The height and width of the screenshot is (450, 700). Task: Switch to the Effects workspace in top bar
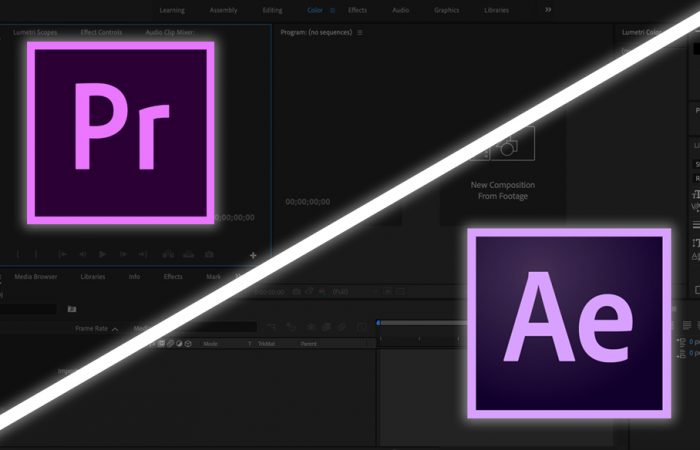[357, 10]
